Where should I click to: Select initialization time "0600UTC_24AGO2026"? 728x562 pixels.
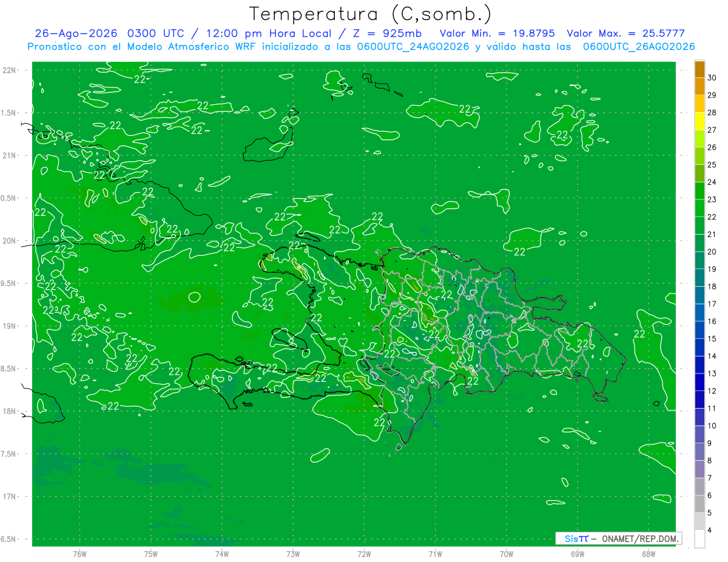pyautogui.click(x=413, y=47)
